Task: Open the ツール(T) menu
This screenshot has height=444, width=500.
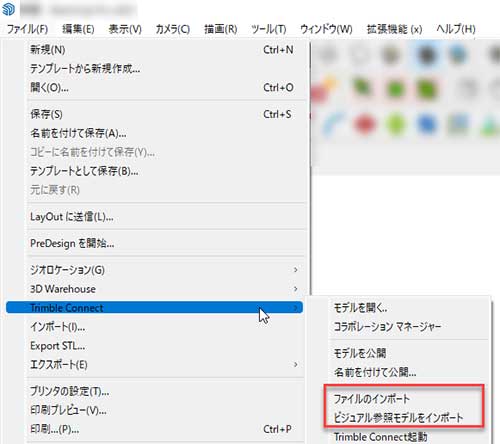Action: pyautogui.click(x=269, y=29)
